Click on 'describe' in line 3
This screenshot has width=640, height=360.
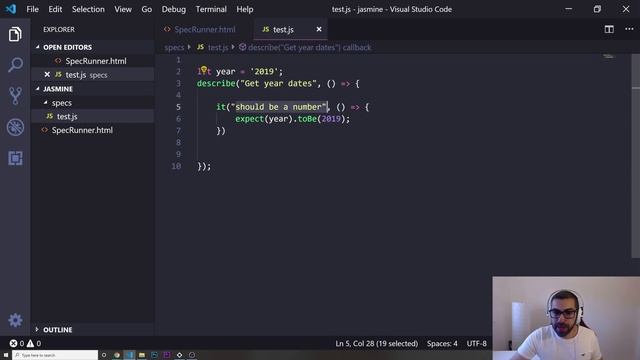coord(216,83)
